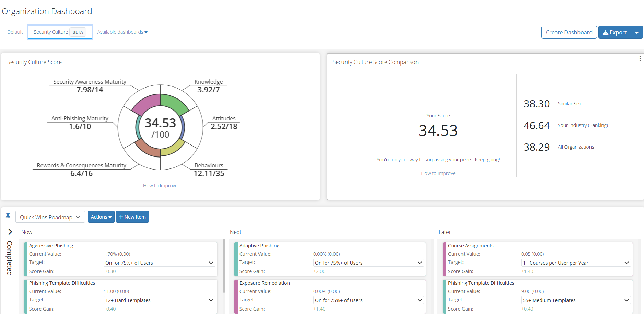Add a New Item to roadmap
The image size is (644, 314).
132,217
